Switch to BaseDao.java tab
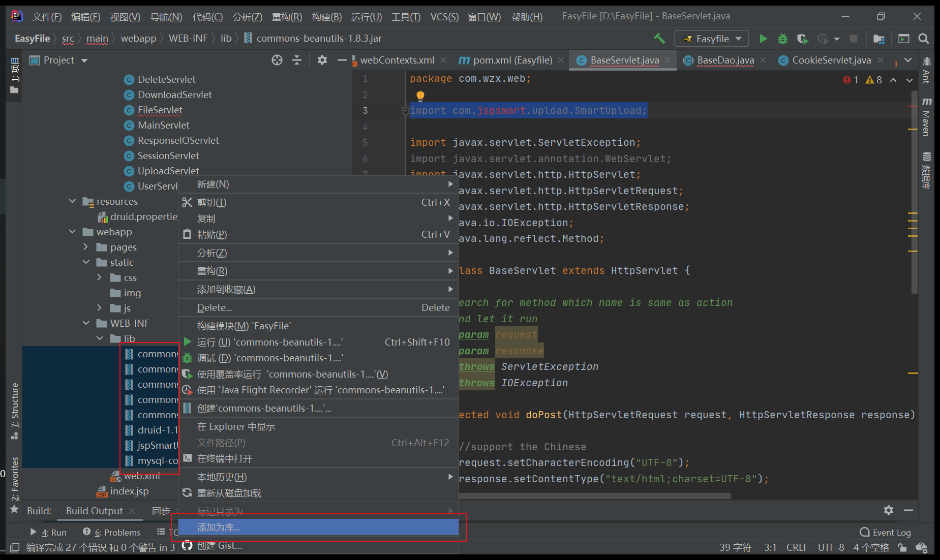Viewport: 940px width, 560px height. pyautogui.click(x=725, y=60)
